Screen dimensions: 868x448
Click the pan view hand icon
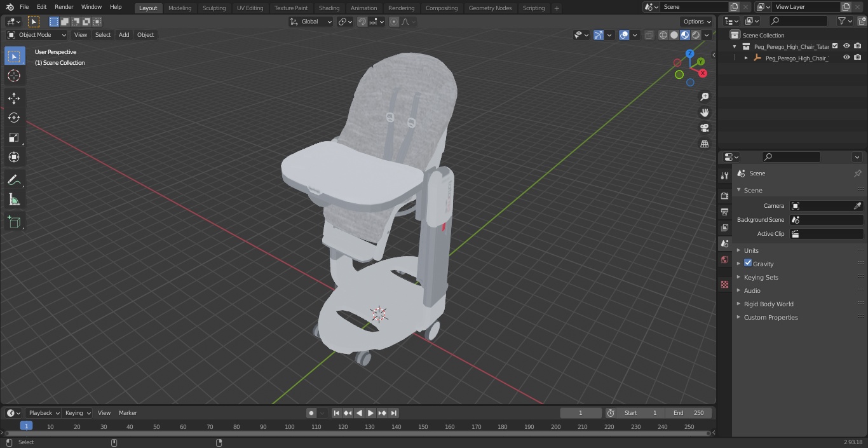[x=704, y=112]
